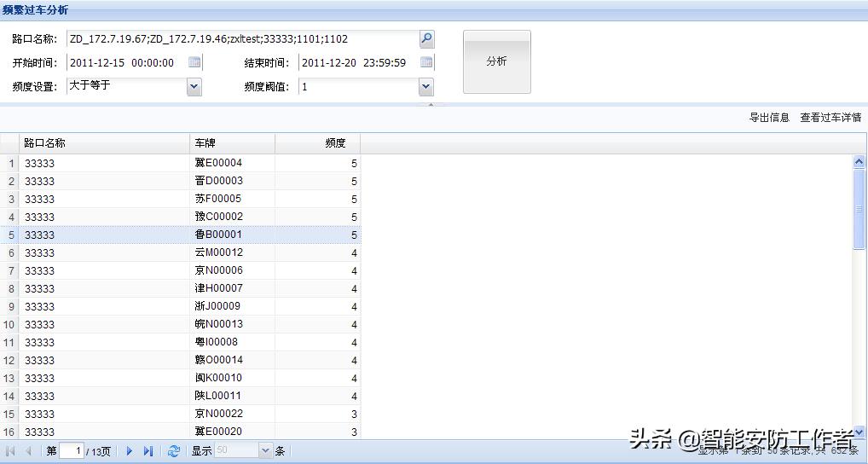Focus the 开始时间 input field

[127, 62]
